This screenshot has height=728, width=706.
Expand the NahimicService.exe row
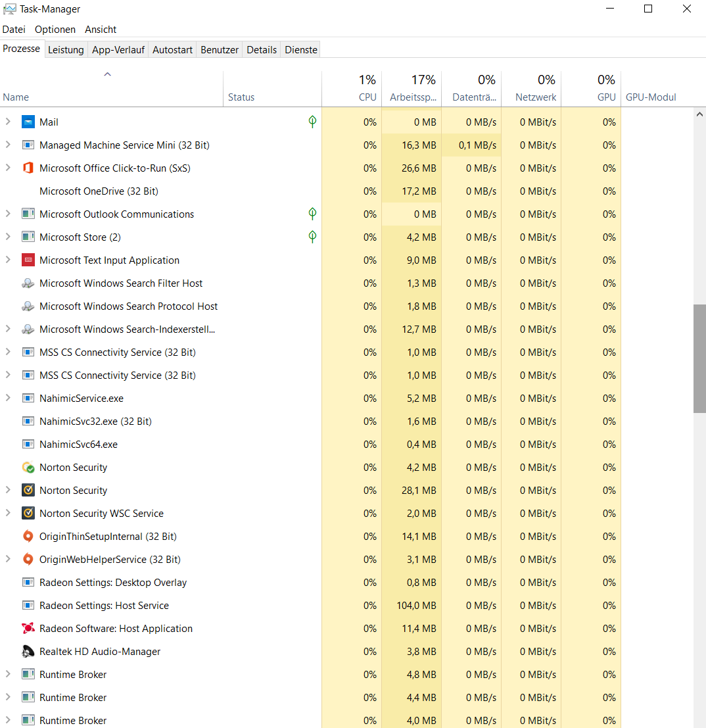point(8,398)
